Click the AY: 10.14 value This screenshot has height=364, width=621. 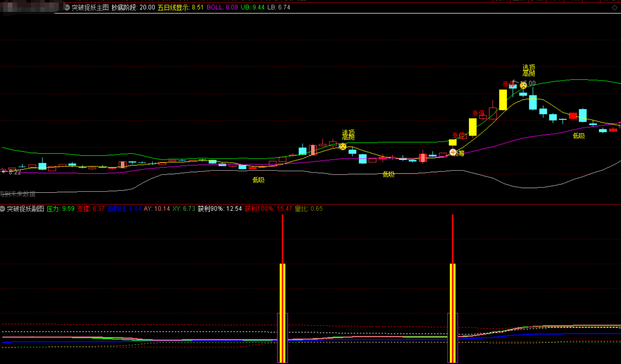click(x=157, y=209)
